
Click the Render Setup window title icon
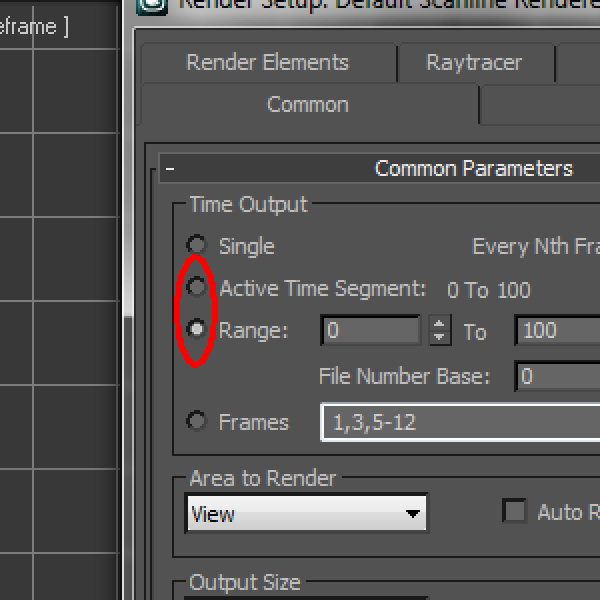click(x=154, y=4)
